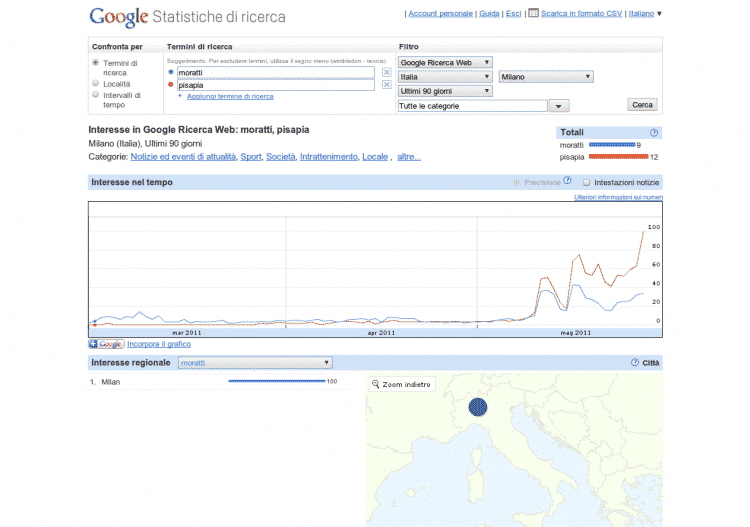Click apr 2011 timeline label
Screen dimensions: 750x527
(x=381, y=333)
